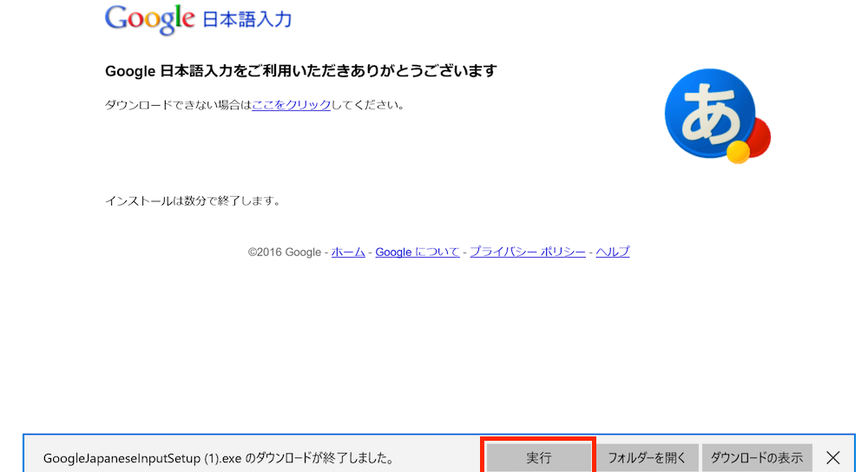
Task: Open the ヘルプ footer link
Action: [x=613, y=252]
